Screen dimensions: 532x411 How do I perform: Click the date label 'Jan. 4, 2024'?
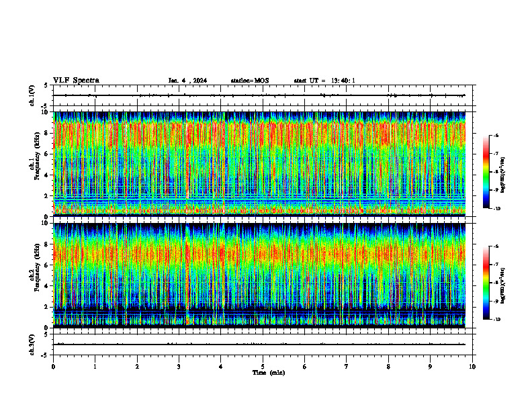pyautogui.click(x=187, y=81)
